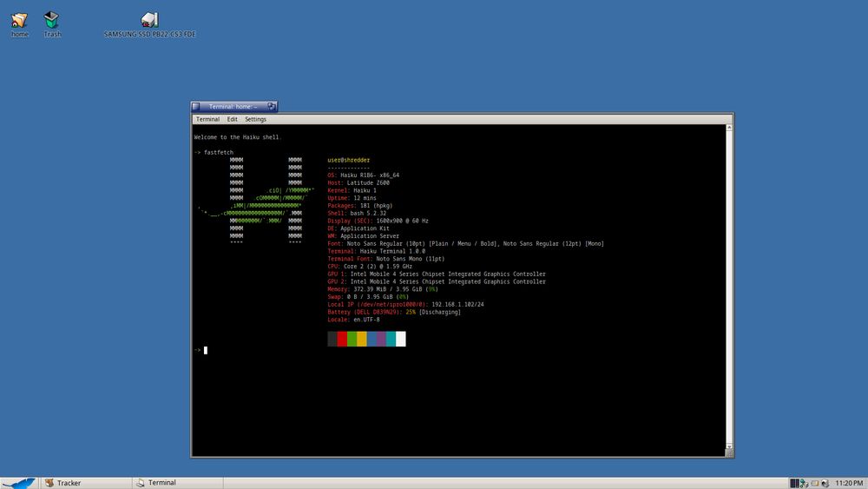Viewport: 868px width, 489px height.
Task: Click the cyan color block in fastfetch palette
Action: 391,339
